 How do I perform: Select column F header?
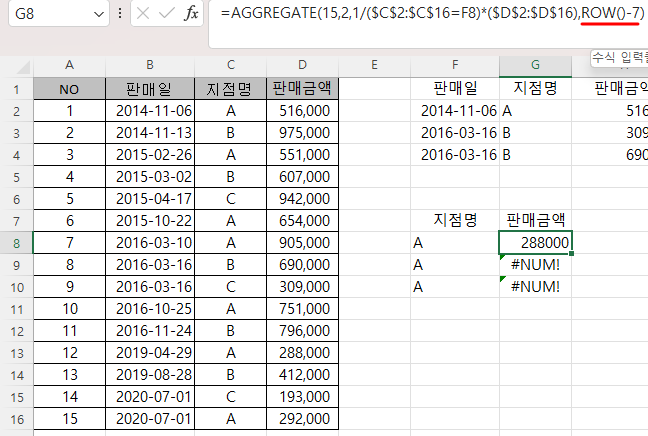[x=455, y=65]
